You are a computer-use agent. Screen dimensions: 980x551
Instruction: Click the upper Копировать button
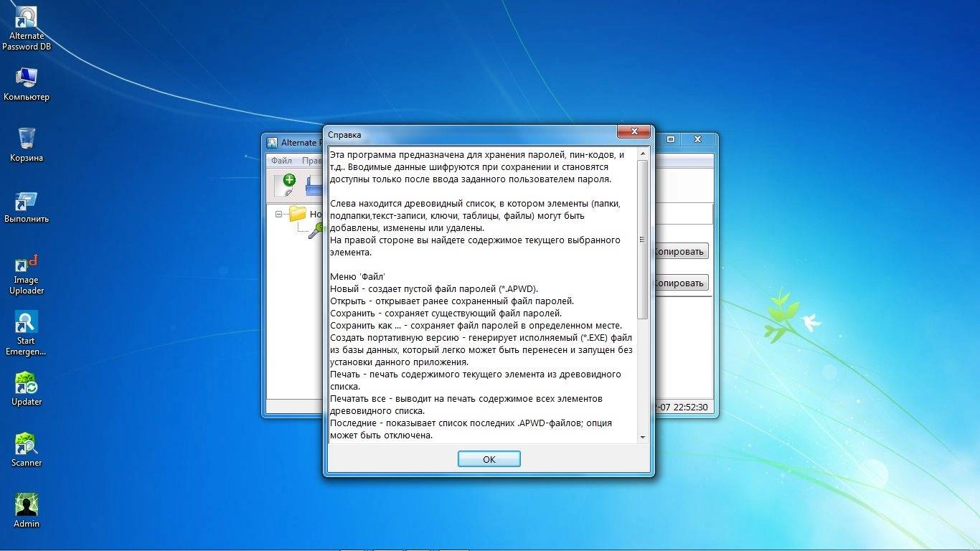pyautogui.click(x=680, y=251)
